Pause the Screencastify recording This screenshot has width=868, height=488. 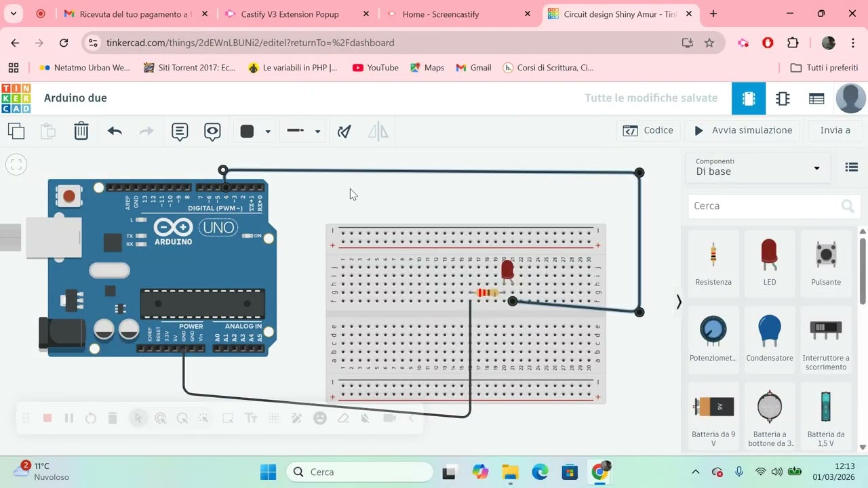(69, 418)
